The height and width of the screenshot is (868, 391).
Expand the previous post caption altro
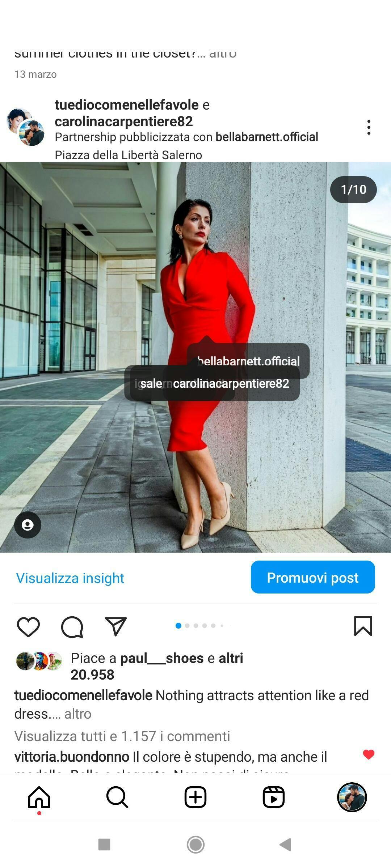click(x=223, y=54)
